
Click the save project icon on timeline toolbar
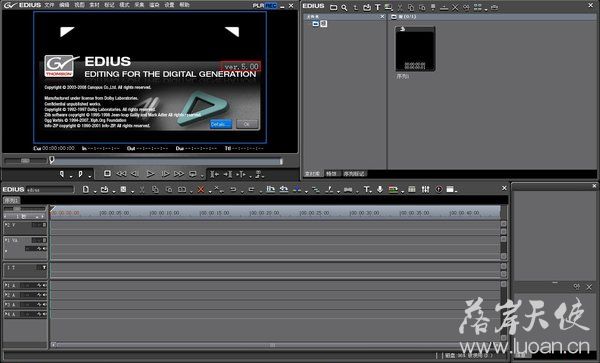click(123, 189)
